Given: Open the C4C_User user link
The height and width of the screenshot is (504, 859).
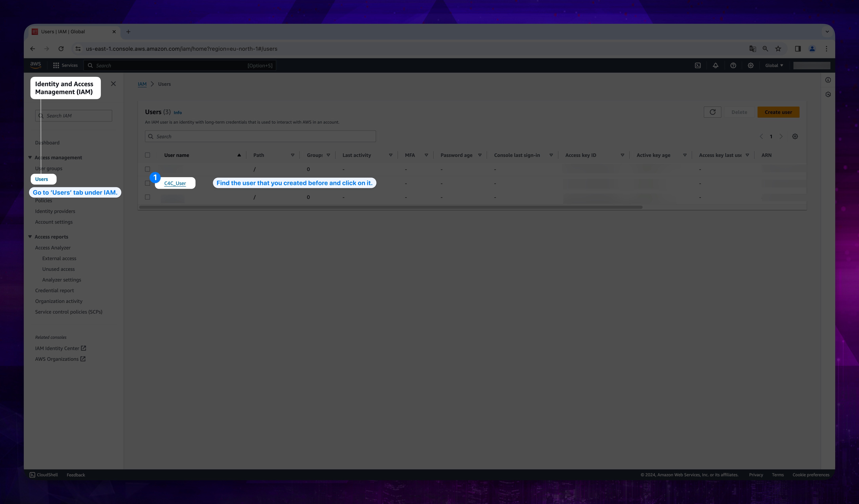Looking at the screenshot, I should point(175,183).
